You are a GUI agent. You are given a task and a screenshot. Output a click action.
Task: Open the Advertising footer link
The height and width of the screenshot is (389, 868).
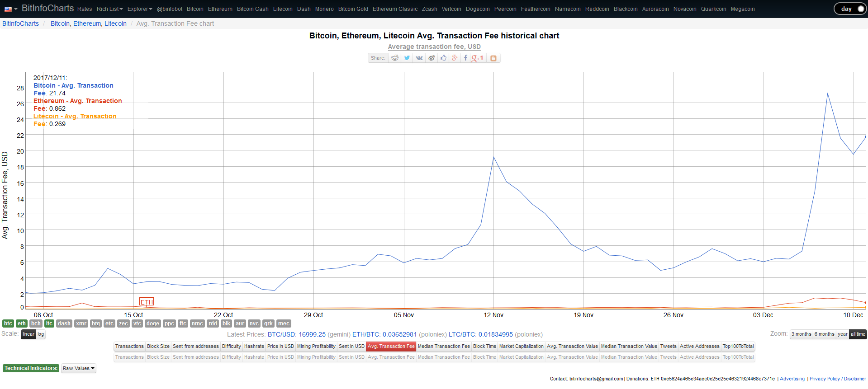[792, 379]
